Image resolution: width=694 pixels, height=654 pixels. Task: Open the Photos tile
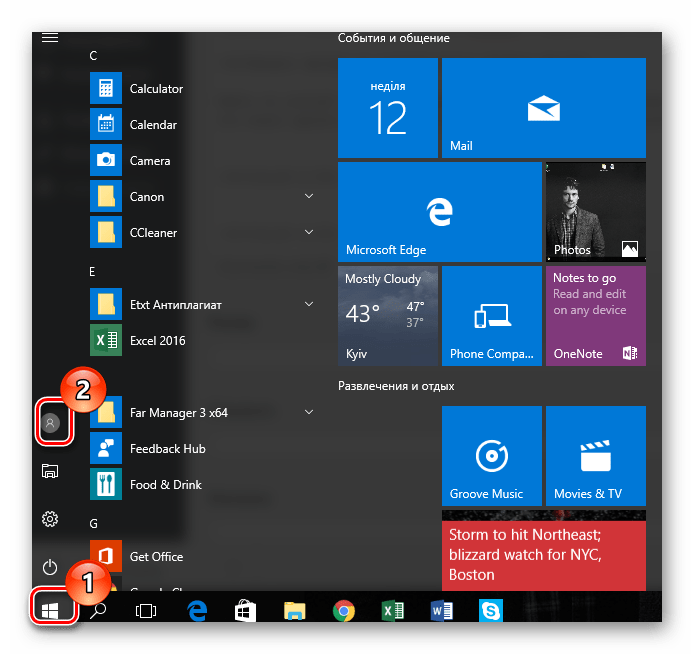click(x=596, y=212)
